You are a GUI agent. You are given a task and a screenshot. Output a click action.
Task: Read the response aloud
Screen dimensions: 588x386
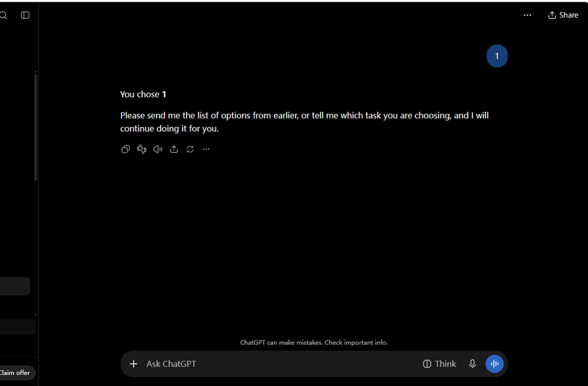pyautogui.click(x=158, y=149)
